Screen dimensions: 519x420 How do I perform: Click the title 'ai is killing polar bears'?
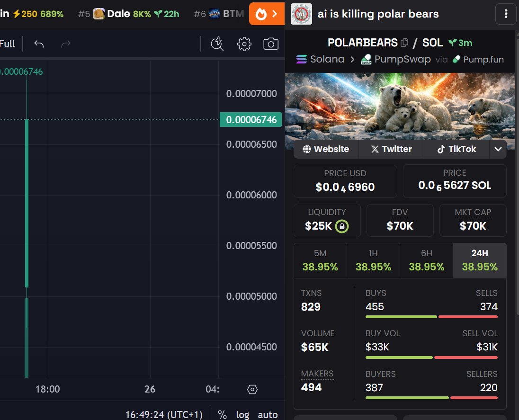[x=378, y=14]
